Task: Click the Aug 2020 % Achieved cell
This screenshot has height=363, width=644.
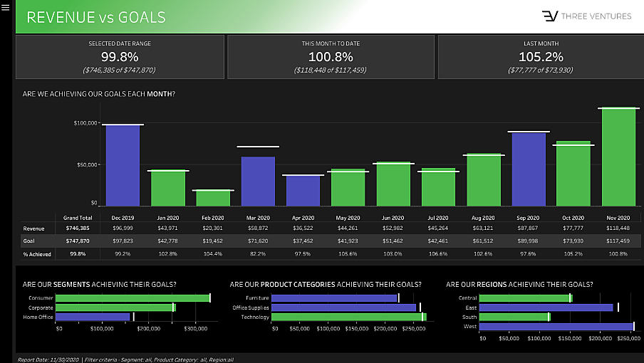Action: pos(483,253)
